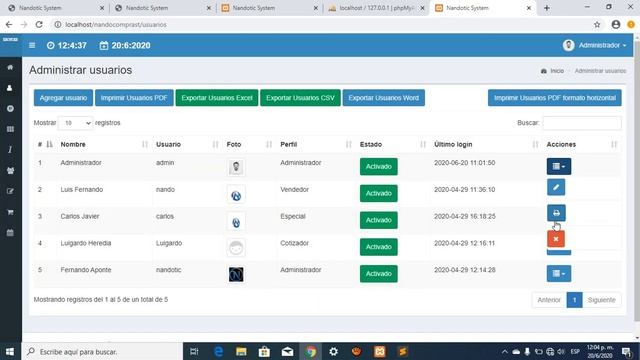
Task: Sort table by Usuario column
Action: [x=187, y=144]
